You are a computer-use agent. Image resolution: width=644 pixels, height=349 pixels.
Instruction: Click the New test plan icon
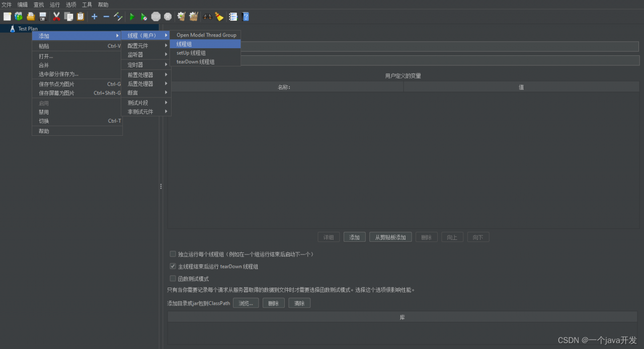coord(7,17)
